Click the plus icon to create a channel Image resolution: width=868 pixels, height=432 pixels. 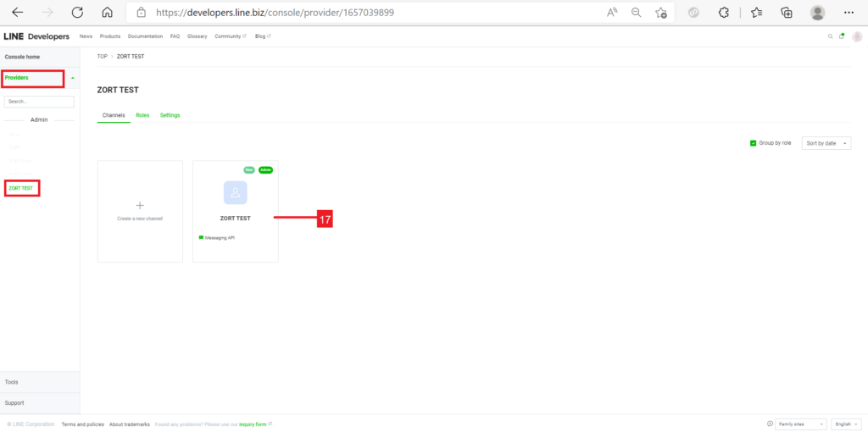tap(140, 205)
